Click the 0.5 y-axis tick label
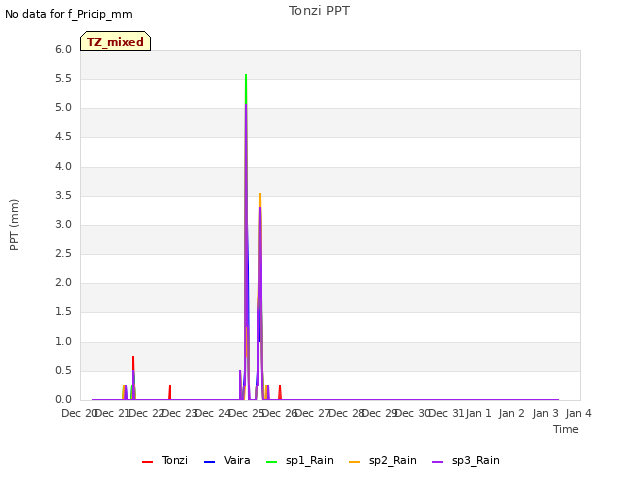This screenshot has width=640, height=480. click(63, 371)
